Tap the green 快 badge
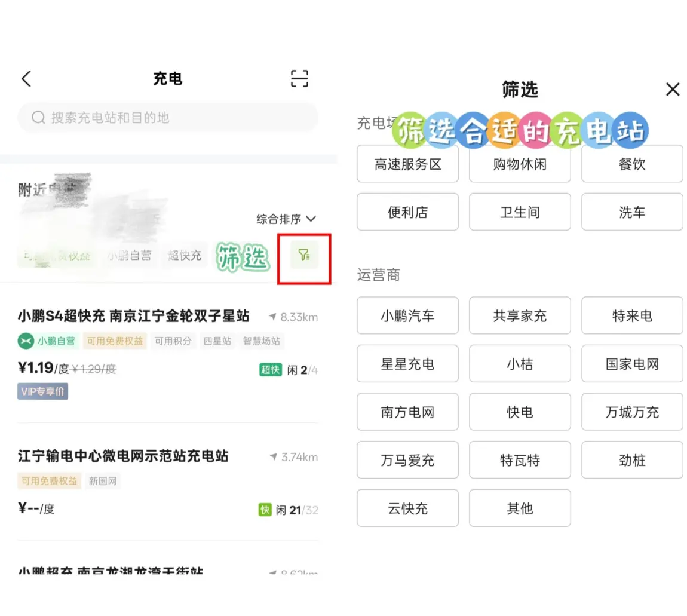 pyautogui.click(x=265, y=510)
